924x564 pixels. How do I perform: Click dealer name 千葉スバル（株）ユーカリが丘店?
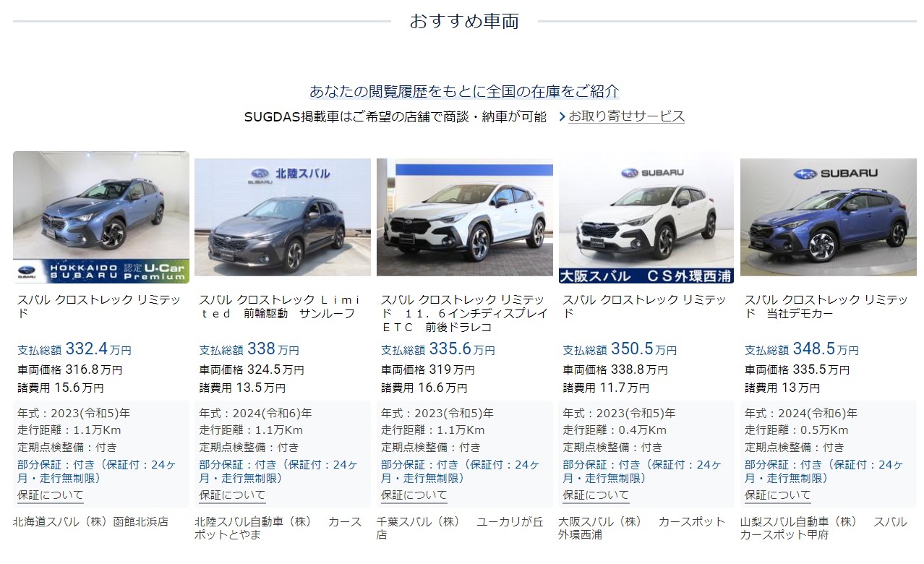tap(460, 528)
